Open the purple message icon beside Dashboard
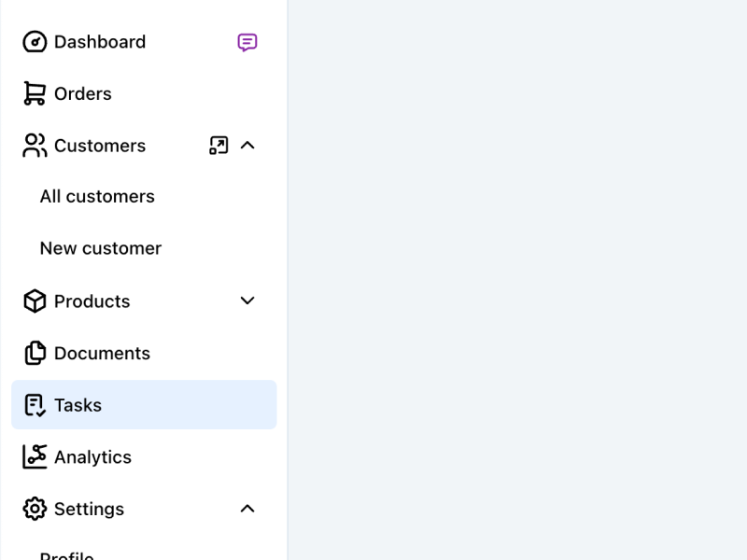Viewport: 747px width, 560px height. [x=247, y=42]
